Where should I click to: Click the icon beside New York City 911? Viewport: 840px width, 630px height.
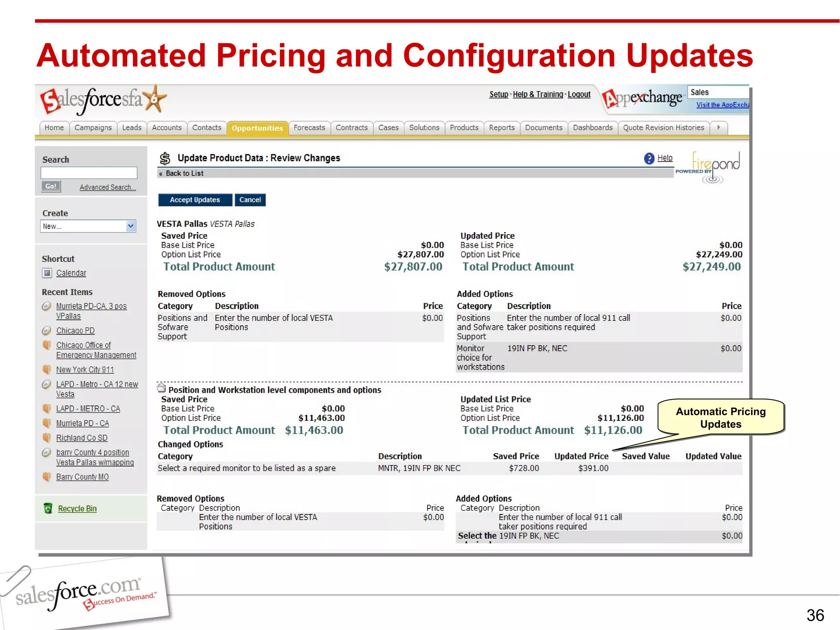[47, 370]
